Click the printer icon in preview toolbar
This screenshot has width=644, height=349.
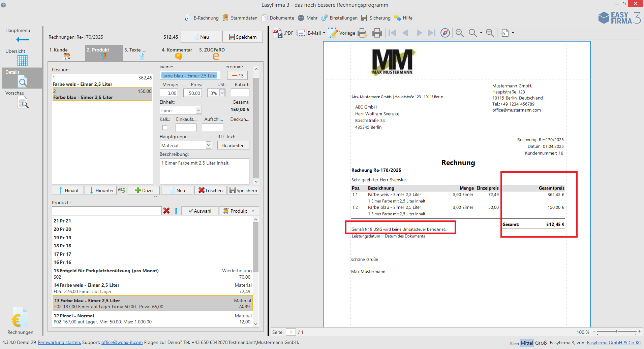pyautogui.click(x=377, y=33)
